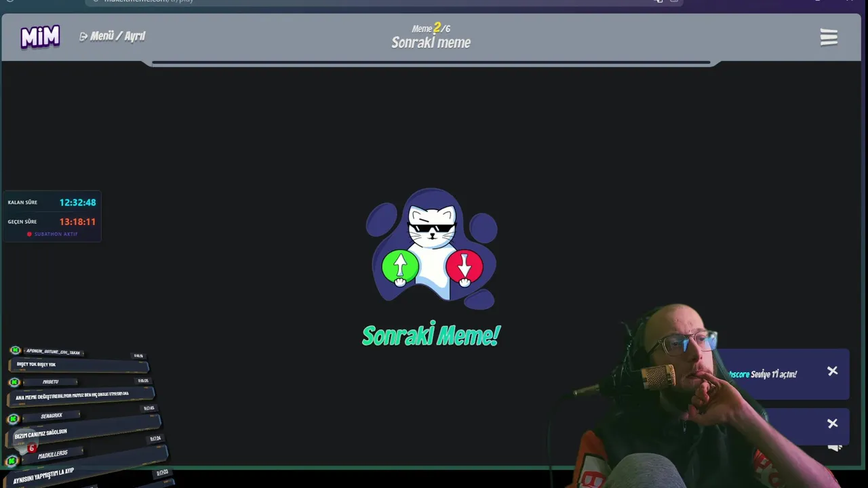The height and width of the screenshot is (488, 868).
Task: Click the Kick badge beside MADKILLER35
Action: [12, 461]
